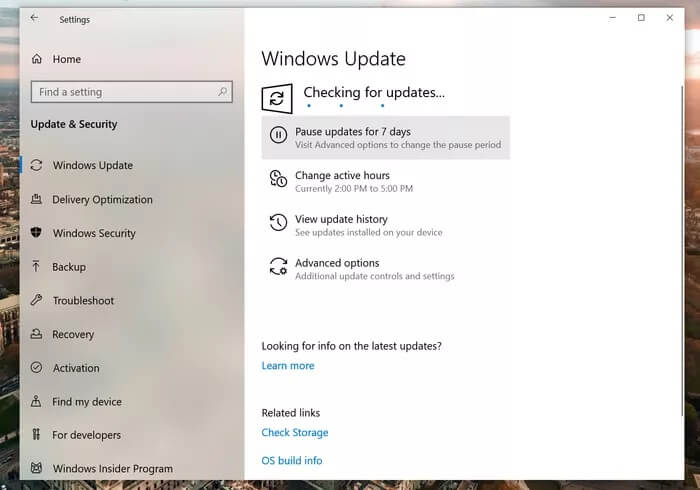Click the Windows Update page heading

[333, 59]
